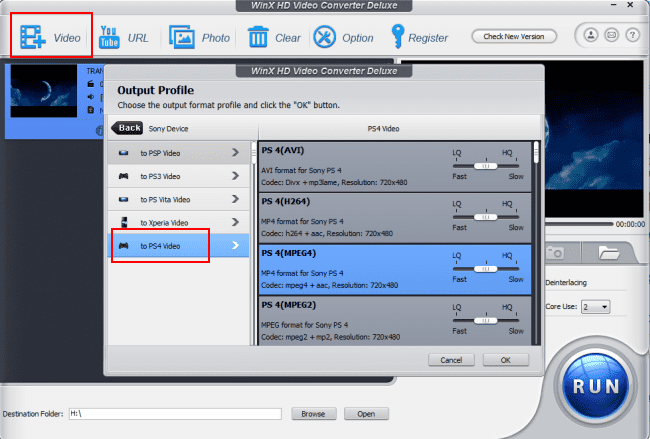Select to PSP Video category
Viewport: 650px width, 439px height.
179,153
